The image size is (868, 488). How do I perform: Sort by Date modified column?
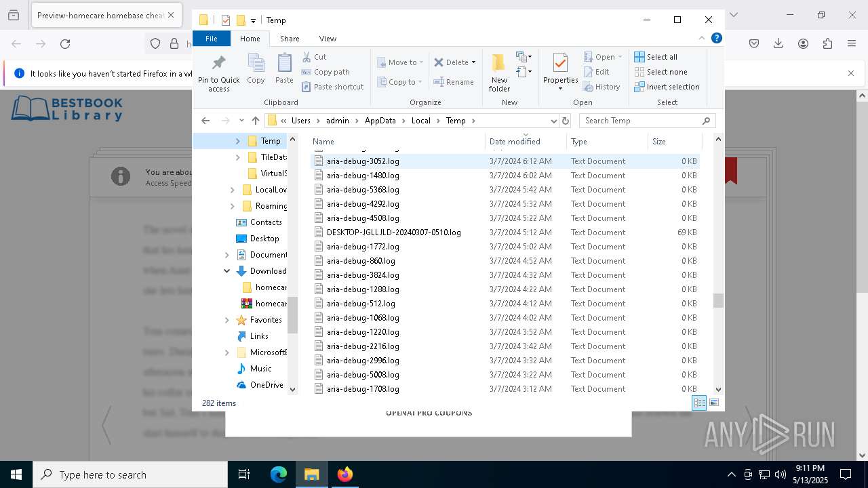pos(526,141)
